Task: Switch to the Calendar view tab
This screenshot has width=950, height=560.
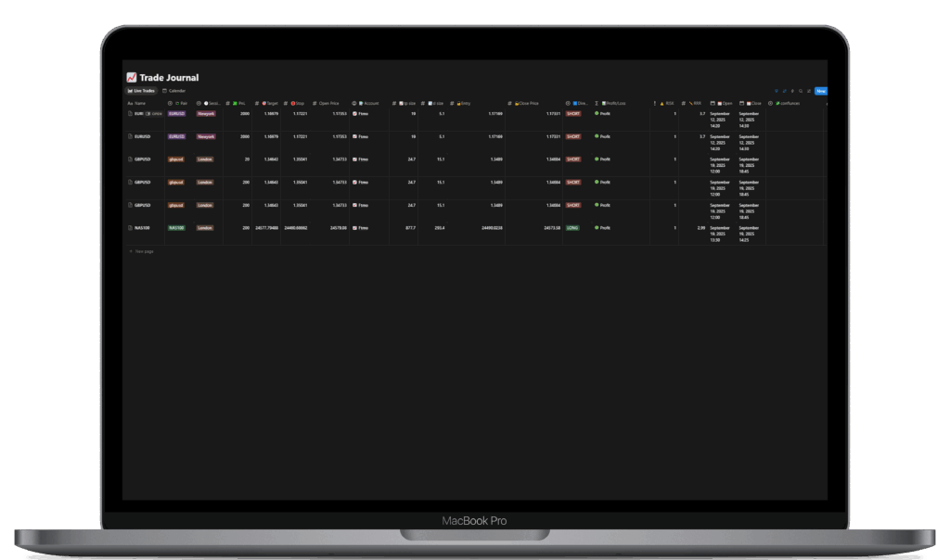Action: pyautogui.click(x=174, y=91)
